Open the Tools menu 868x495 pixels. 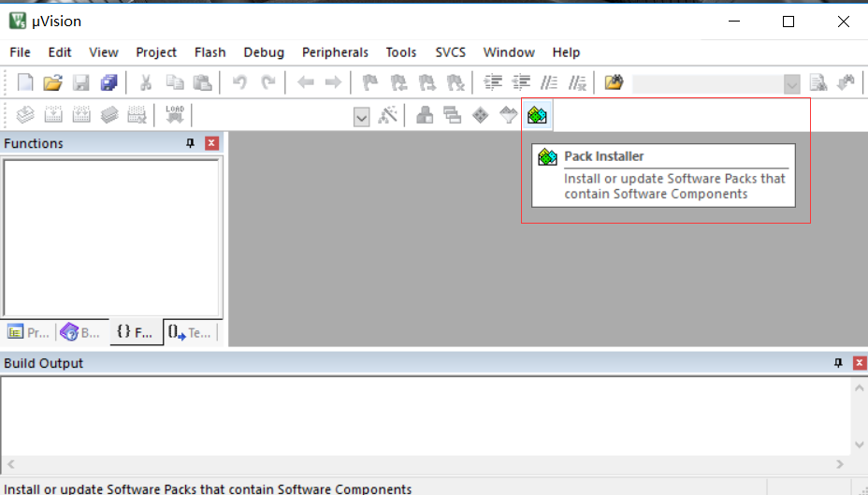click(x=400, y=52)
